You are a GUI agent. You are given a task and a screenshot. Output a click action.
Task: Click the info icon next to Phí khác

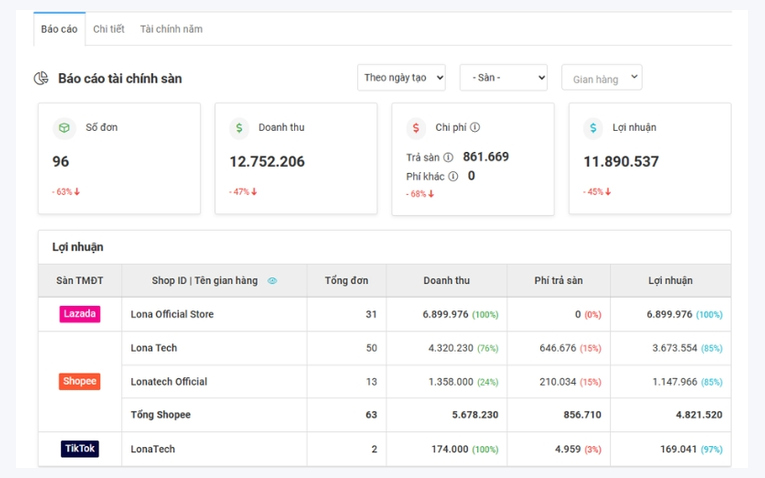pyautogui.click(x=453, y=176)
